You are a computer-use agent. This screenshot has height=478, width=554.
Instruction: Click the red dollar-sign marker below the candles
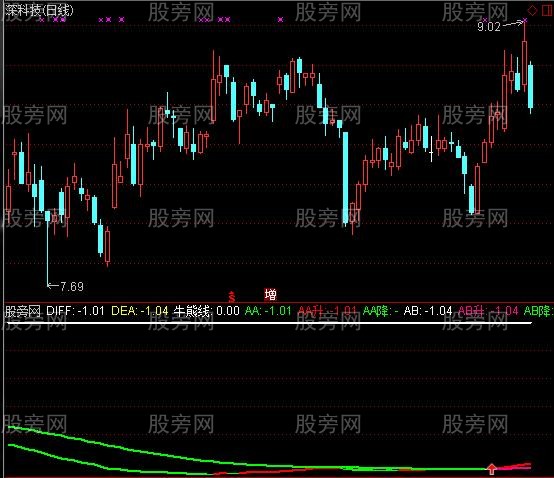(x=232, y=297)
